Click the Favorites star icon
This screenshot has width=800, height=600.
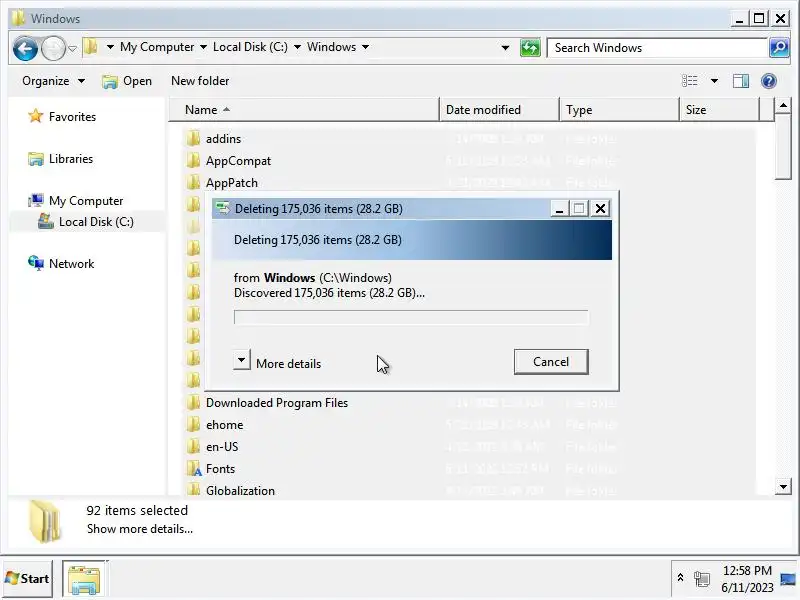tap(35, 116)
